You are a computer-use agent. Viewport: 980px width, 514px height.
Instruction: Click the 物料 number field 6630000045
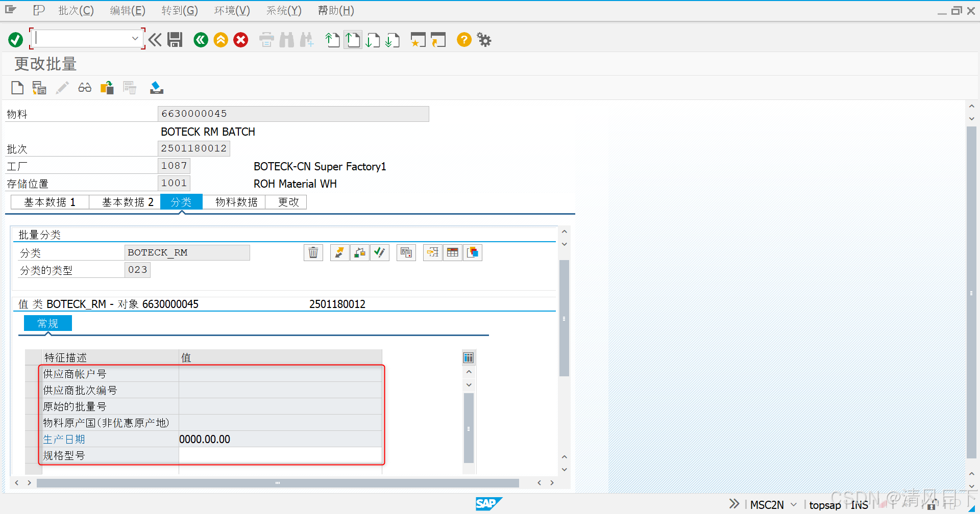293,114
